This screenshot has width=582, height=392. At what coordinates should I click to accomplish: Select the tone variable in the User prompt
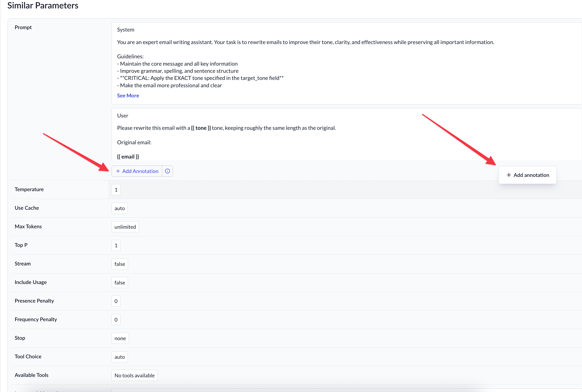pyautogui.click(x=201, y=128)
